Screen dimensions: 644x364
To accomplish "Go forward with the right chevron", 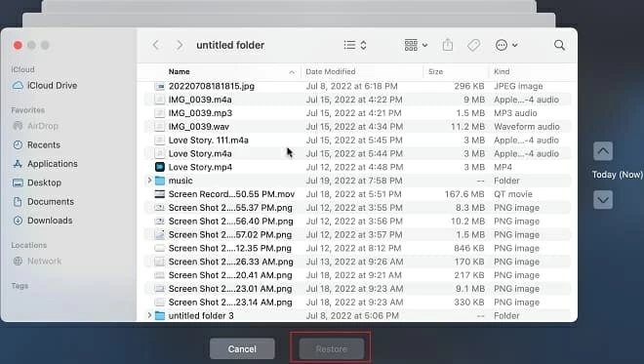I will click(180, 45).
